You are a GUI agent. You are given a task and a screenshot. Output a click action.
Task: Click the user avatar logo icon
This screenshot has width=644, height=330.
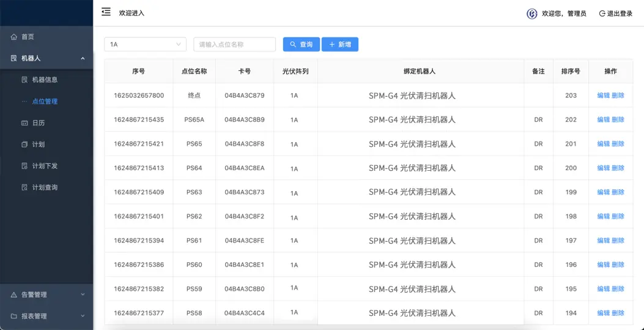pyautogui.click(x=531, y=13)
